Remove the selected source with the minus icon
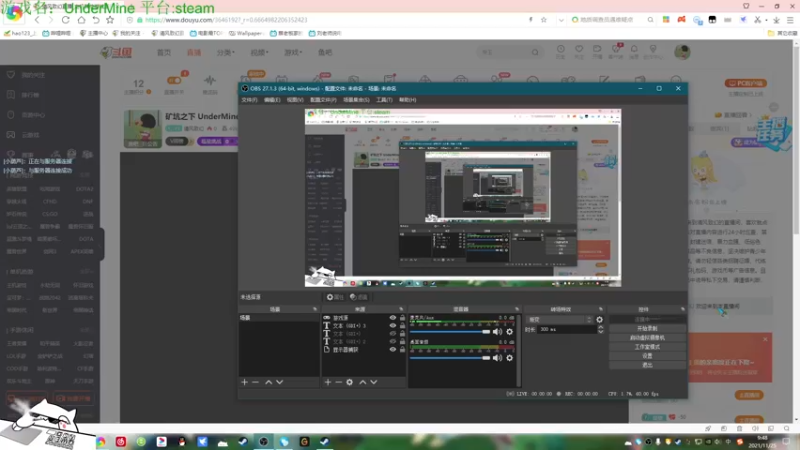800x450 pixels. coord(338,382)
